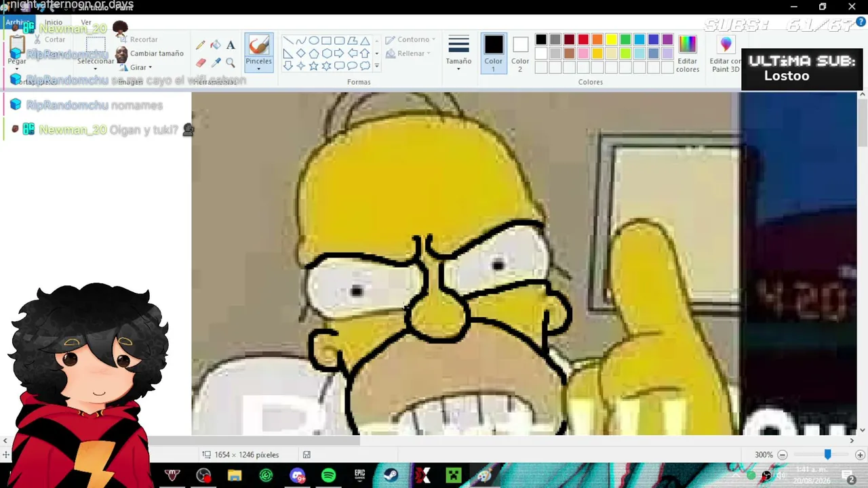Show next row of the shapes gallery
The height and width of the screenshot is (488, 868).
tap(377, 54)
